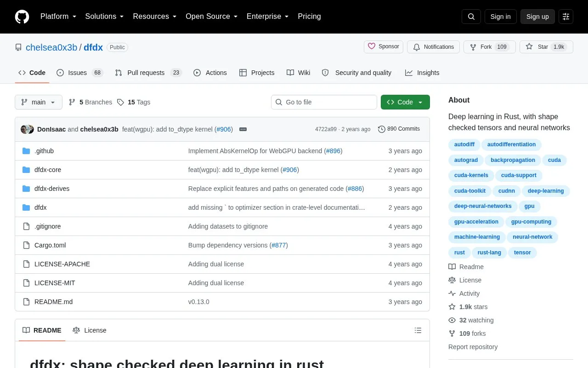The width and height of the screenshot is (588, 368).
Task: Click the 890 Commits history link
Action: 399,129
